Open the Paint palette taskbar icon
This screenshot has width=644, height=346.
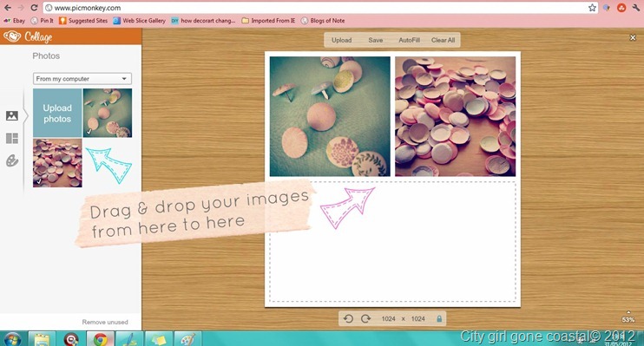pyautogui.click(x=188, y=339)
